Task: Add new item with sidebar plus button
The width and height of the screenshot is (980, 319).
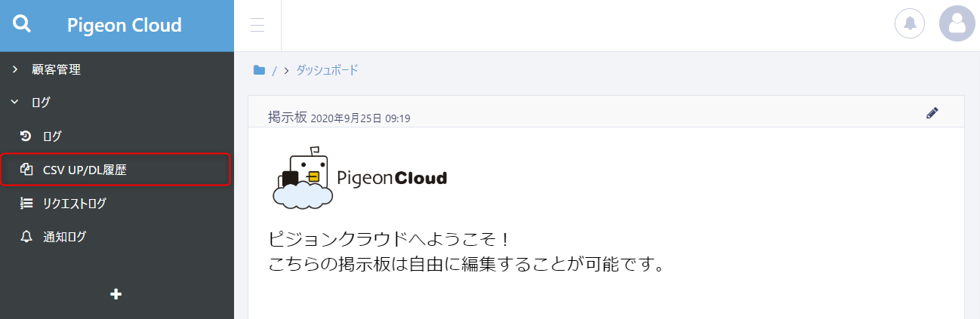Action: 116,294
